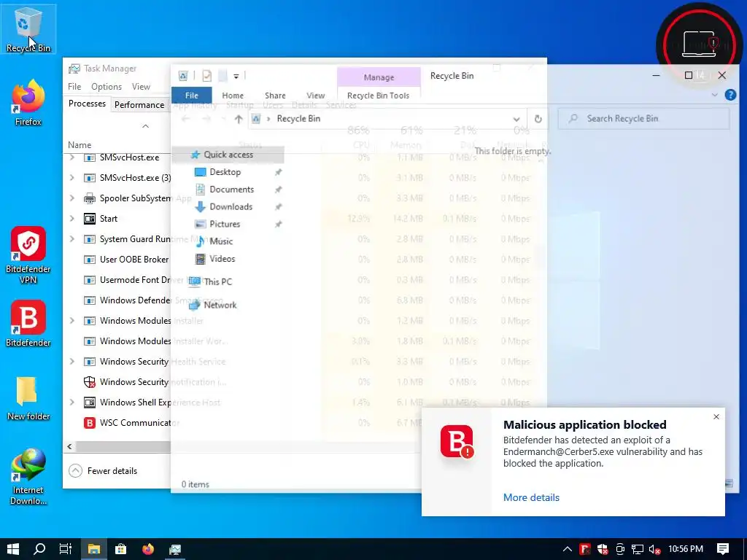The height and width of the screenshot is (560, 747).
Task: Refresh the Recycle Bin address bar
Action: point(538,119)
